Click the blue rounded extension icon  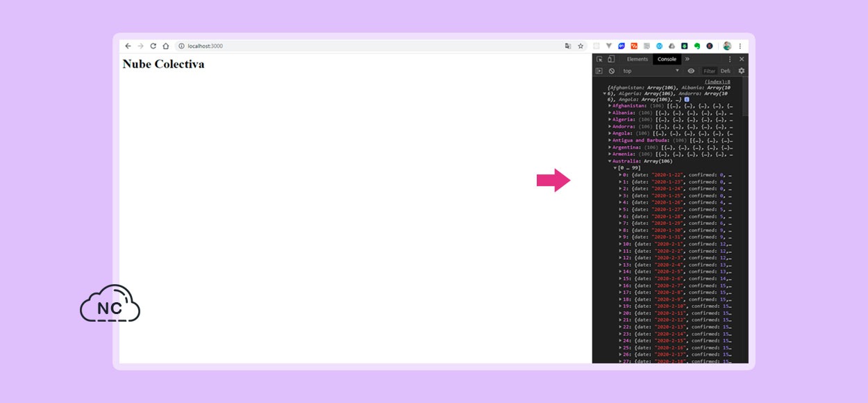click(621, 46)
